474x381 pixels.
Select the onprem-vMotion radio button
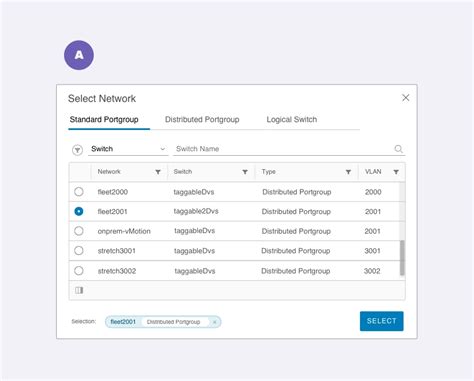[79, 231]
